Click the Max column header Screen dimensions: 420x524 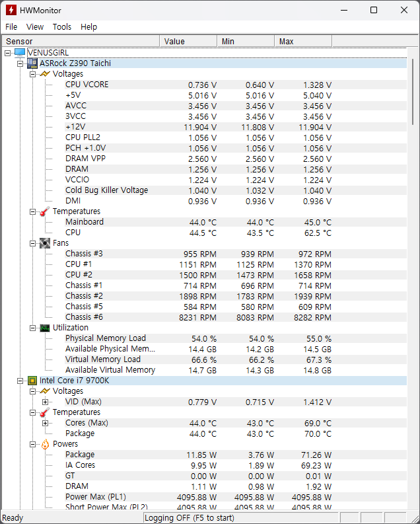[303, 41]
